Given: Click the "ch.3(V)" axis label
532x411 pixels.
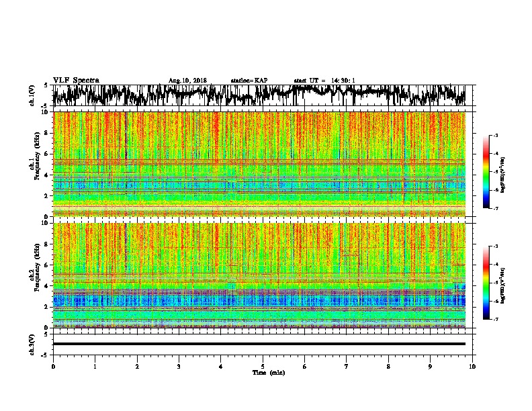Looking at the screenshot, I should pyautogui.click(x=32, y=345).
